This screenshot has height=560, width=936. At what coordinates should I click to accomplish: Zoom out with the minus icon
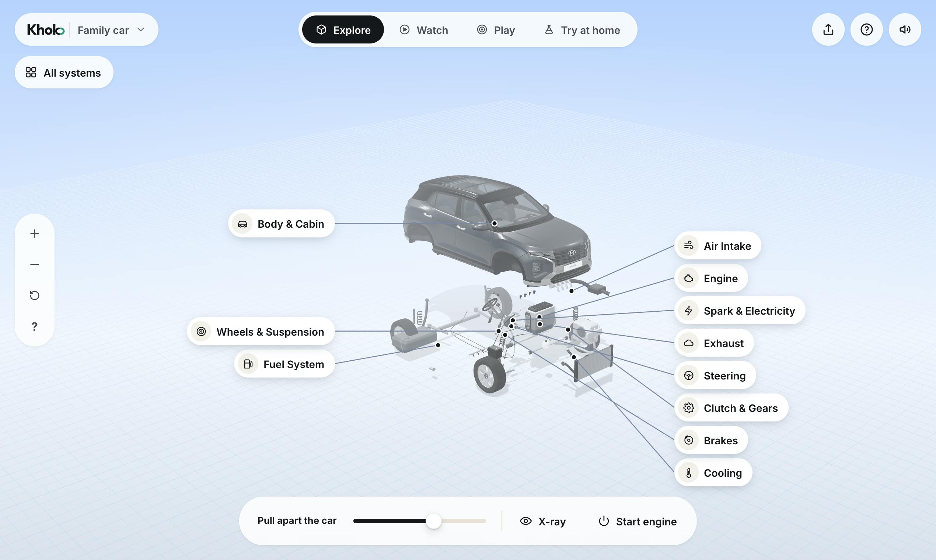click(x=34, y=265)
